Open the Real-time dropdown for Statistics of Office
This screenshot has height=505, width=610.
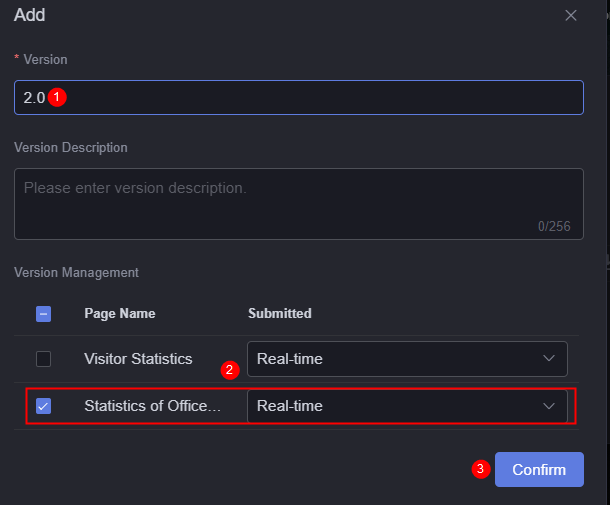pos(407,406)
